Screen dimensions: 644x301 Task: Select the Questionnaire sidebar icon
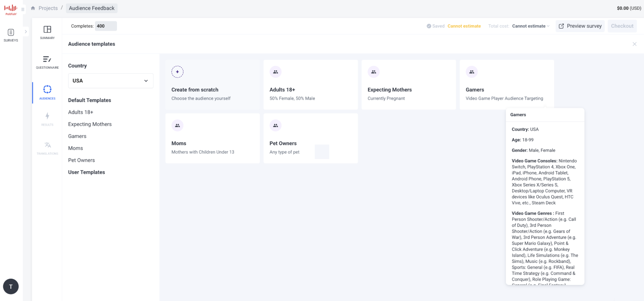pos(47,60)
